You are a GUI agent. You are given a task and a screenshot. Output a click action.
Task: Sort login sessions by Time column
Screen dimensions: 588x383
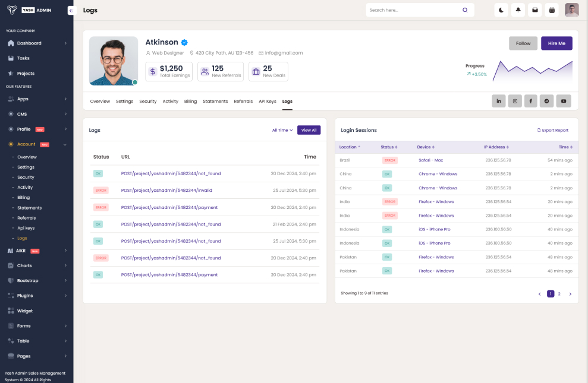[x=565, y=147]
